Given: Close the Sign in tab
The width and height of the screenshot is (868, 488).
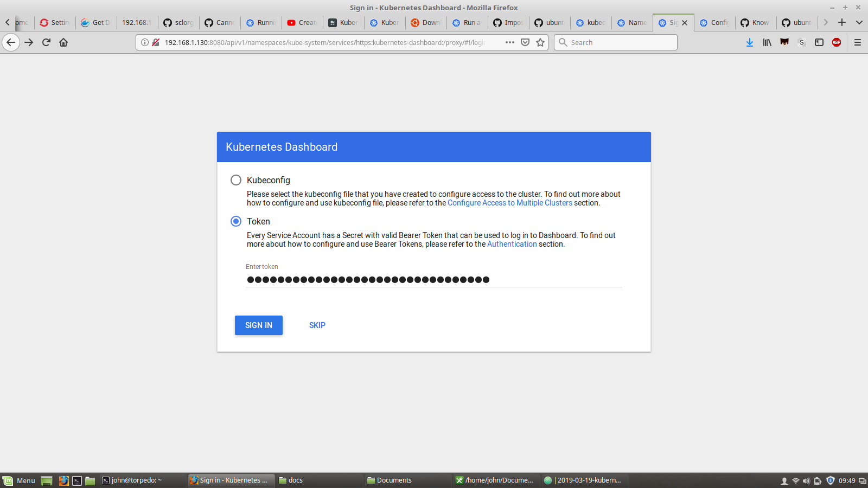Looking at the screenshot, I should (x=685, y=23).
